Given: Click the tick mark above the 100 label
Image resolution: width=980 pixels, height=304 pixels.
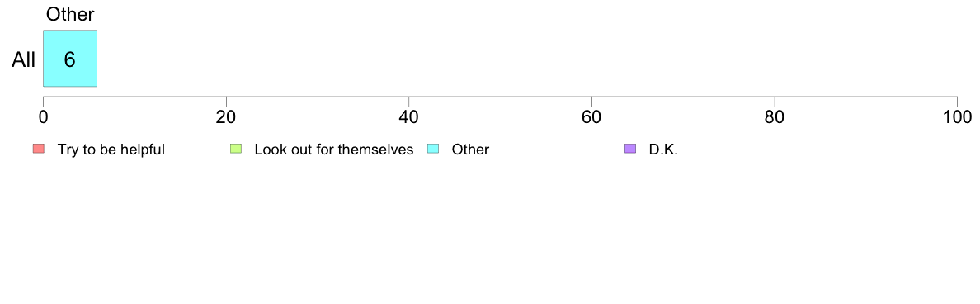Looking at the screenshot, I should [x=957, y=101].
